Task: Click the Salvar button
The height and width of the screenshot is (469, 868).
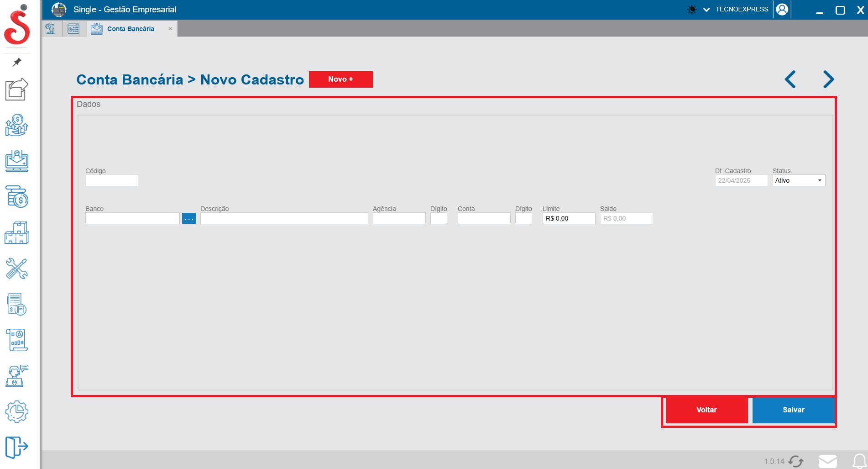Action: [793, 410]
